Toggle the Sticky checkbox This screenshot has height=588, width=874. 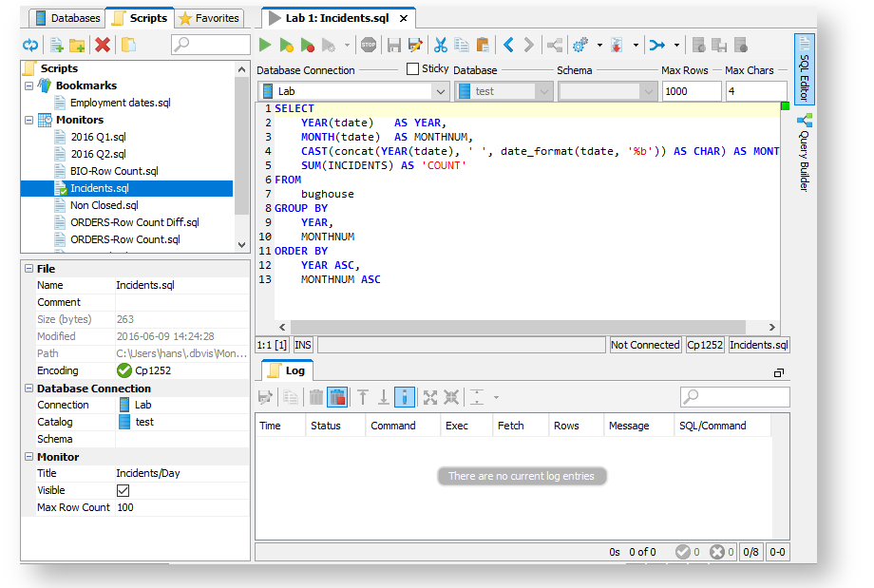pos(412,68)
